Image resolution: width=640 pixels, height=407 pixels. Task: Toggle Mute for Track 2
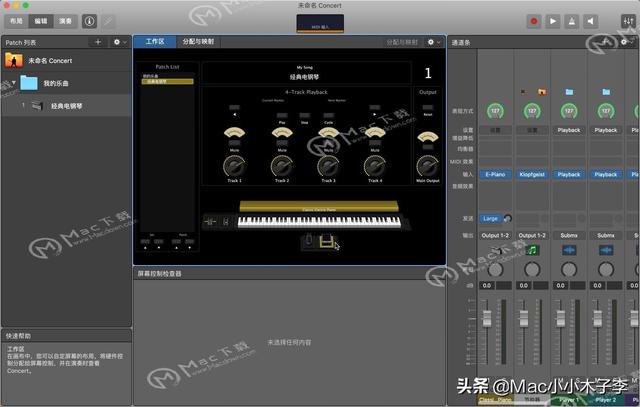click(x=282, y=144)
